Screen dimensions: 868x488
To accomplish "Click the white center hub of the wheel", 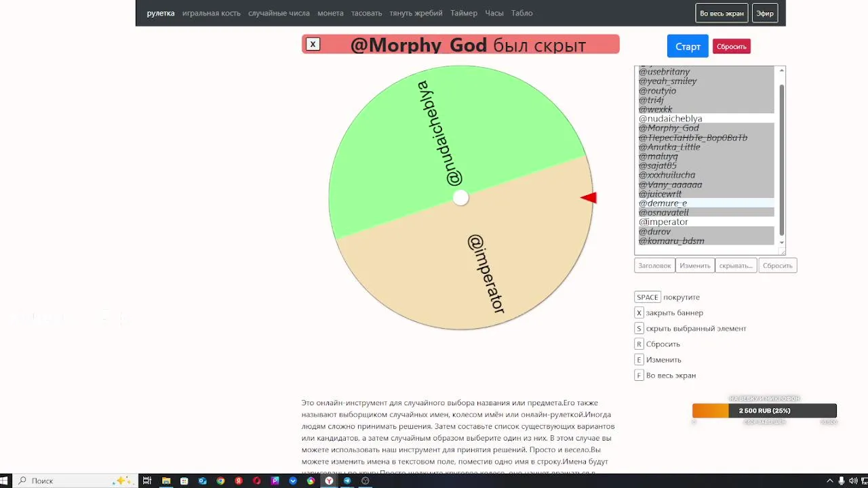I will click(x=460, y=198).
